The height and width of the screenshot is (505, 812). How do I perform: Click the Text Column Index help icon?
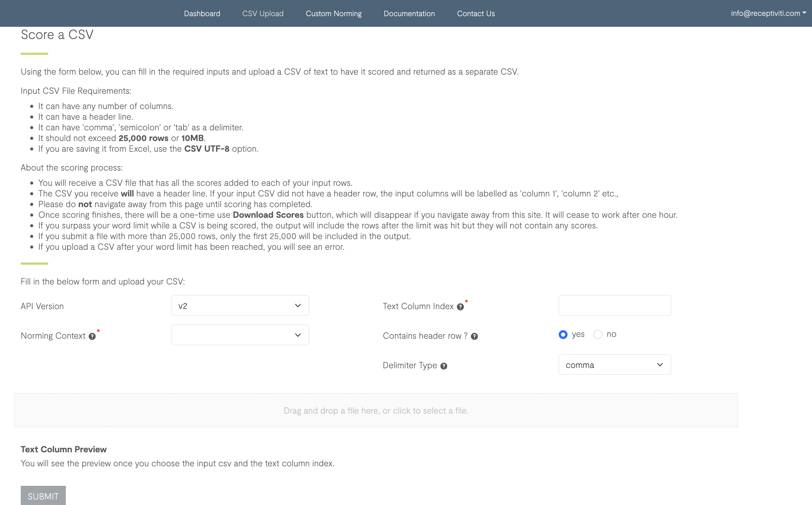tap(460, 307)
